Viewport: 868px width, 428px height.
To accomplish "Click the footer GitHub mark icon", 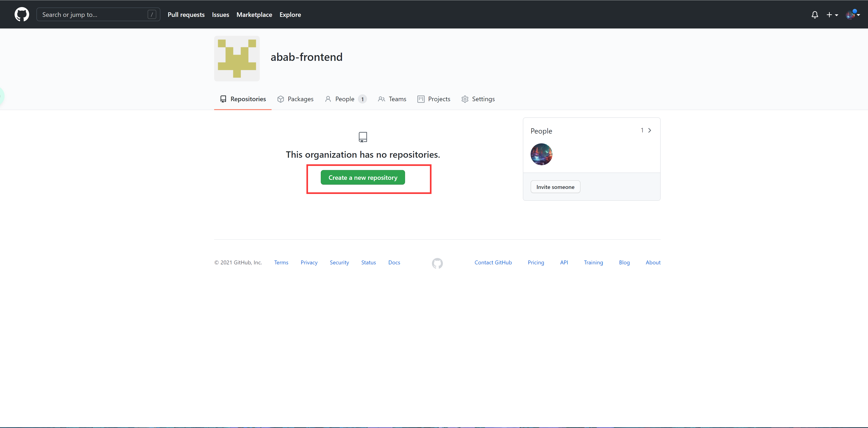I will (437, 263).
